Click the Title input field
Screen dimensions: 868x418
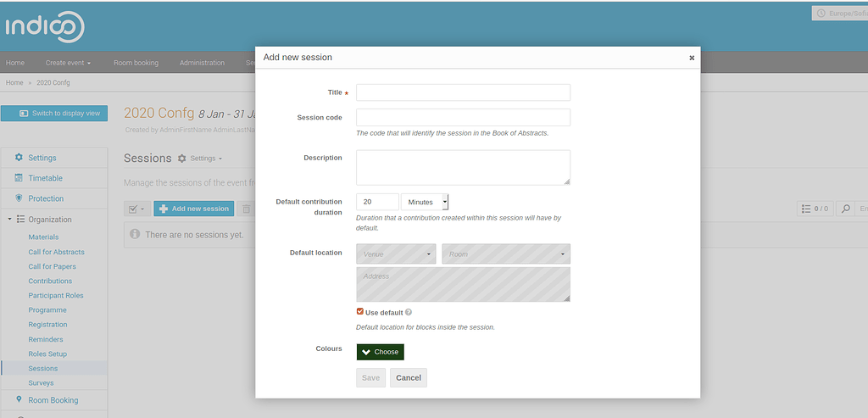pos(463,92)
